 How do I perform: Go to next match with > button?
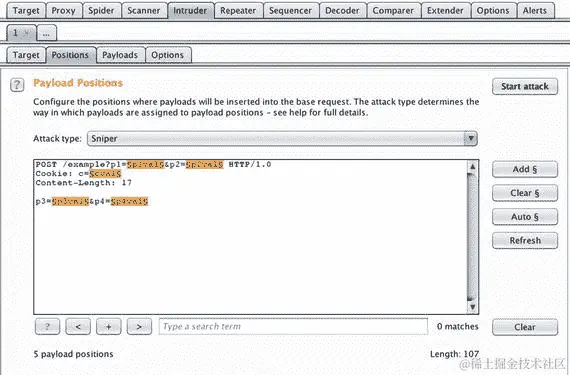tap(139, 327)
